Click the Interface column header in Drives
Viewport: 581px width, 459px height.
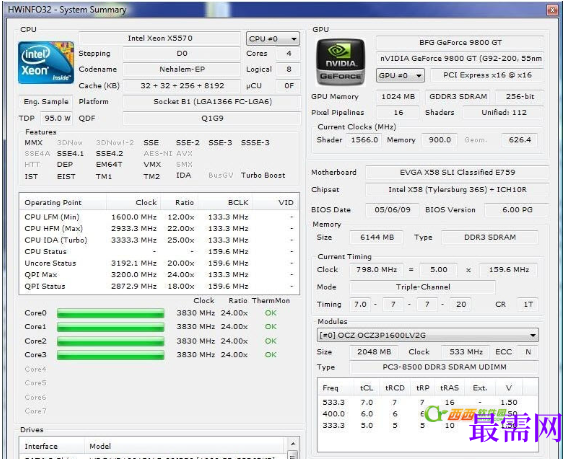click(52, 446)
